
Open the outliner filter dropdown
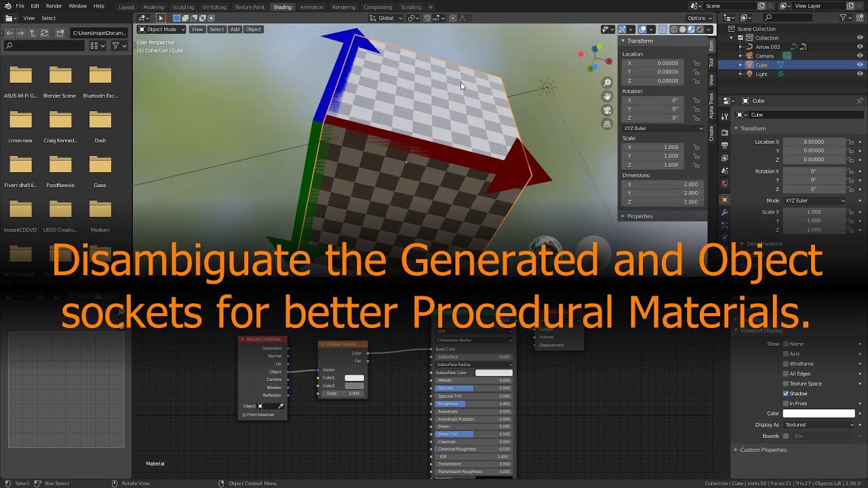(846, 18)
